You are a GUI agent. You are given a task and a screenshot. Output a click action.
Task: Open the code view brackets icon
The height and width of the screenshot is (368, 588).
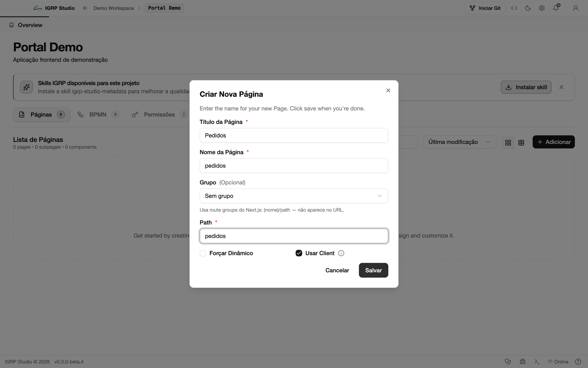[514, 8]
